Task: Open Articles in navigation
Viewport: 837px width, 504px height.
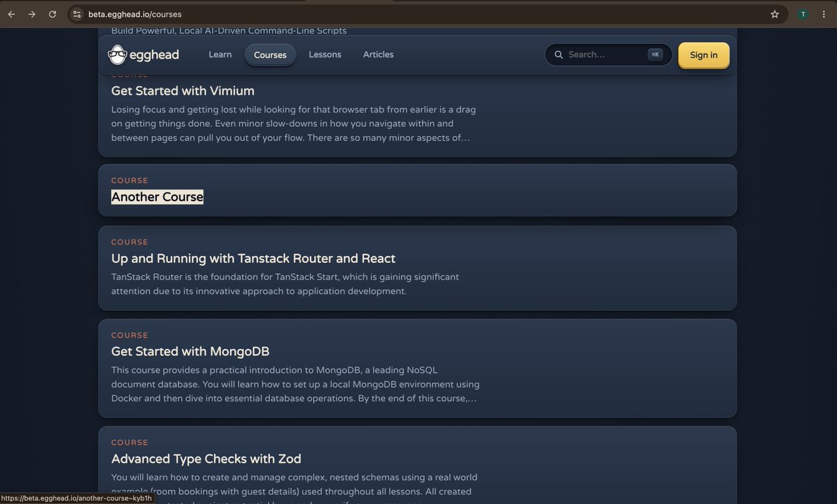Action: [x=378, y=54]
